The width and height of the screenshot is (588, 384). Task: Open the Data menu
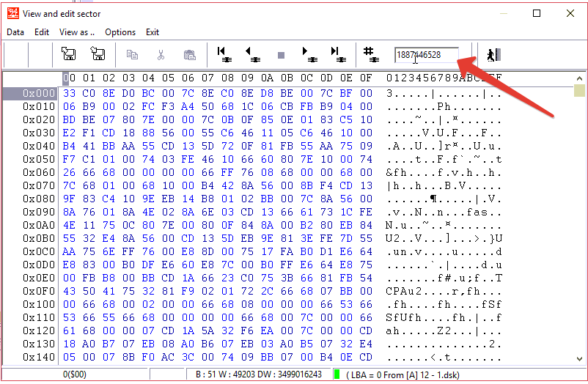click(15, 32)
